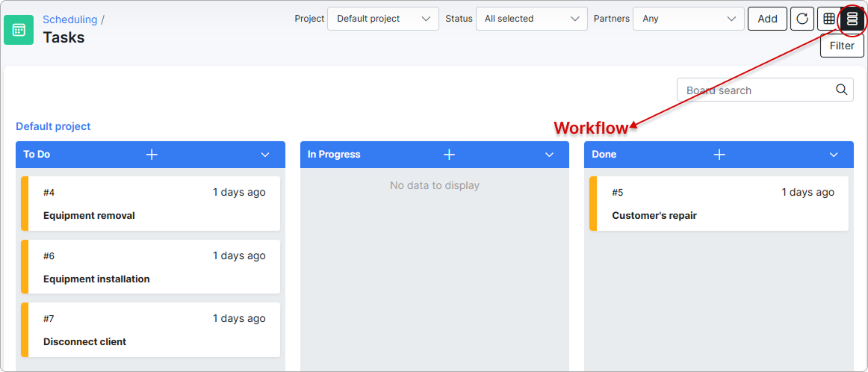Open the Scheduling breadcrumb link
Screen dimensions: 868x372
(x=69, y=19)
